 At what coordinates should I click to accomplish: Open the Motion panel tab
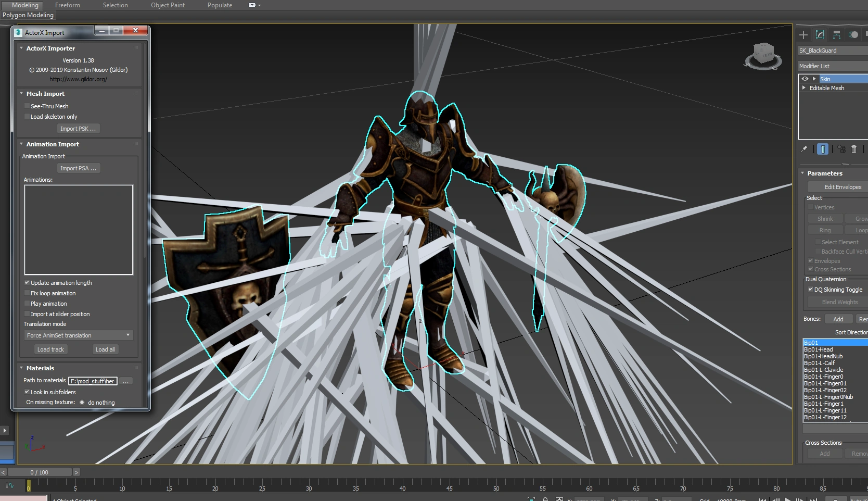(853, 35)
